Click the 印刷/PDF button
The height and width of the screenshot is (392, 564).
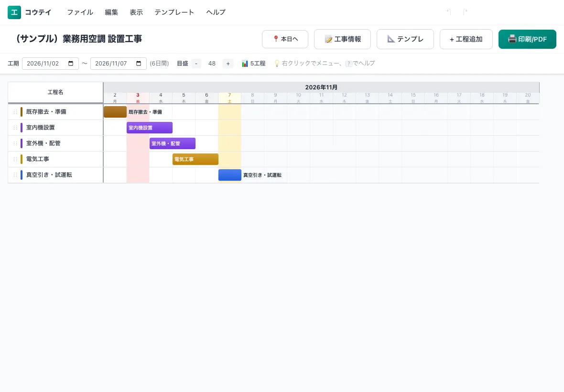point(527,39)
